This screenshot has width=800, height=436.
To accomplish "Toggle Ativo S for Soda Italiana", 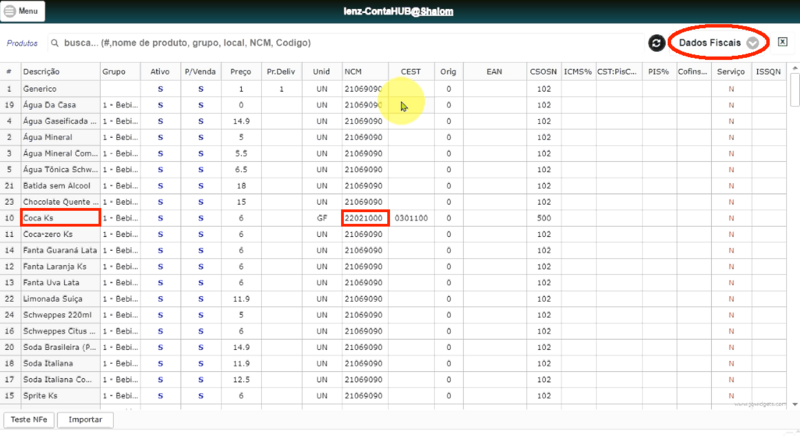I will pos(160,364).
